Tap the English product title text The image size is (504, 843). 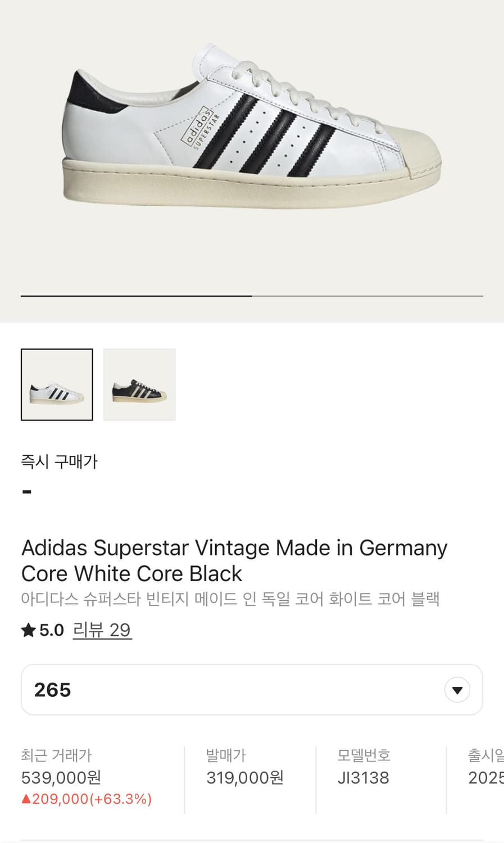coord(234,560)
